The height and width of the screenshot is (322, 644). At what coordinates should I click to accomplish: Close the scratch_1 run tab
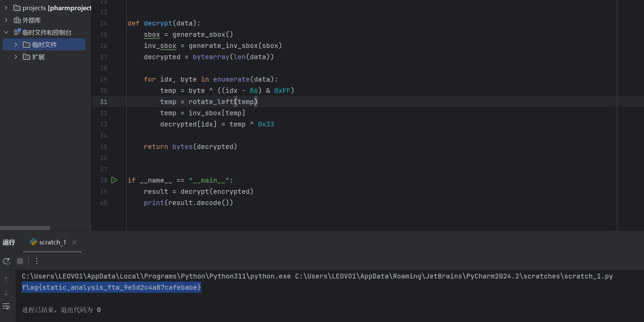point(74,242)
